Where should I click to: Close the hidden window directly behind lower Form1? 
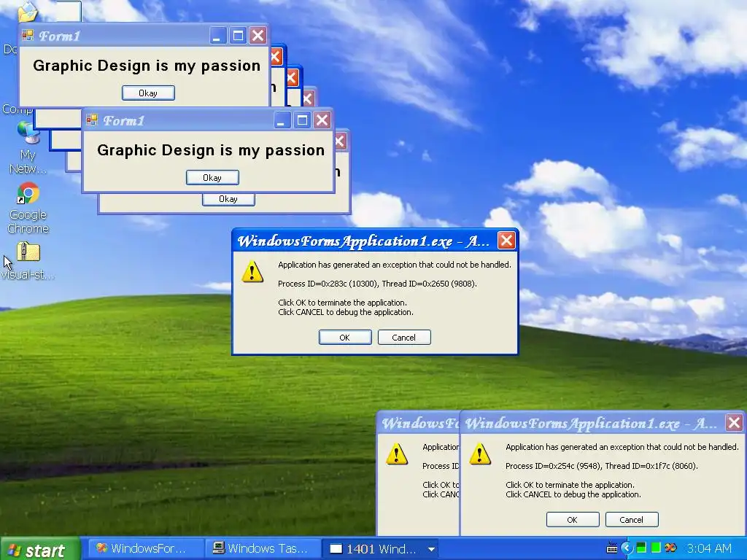(340, 141)
